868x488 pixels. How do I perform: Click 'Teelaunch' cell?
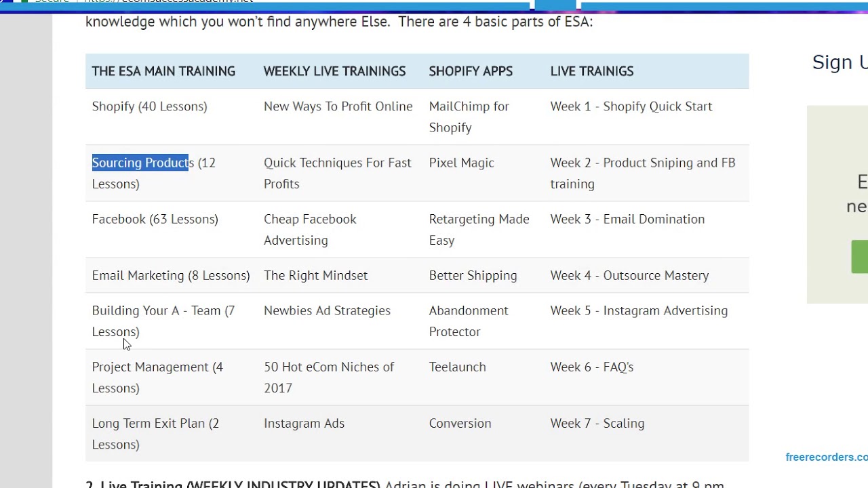(458, 367)
